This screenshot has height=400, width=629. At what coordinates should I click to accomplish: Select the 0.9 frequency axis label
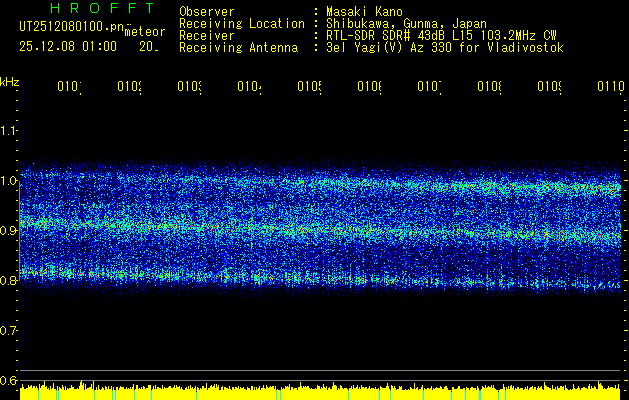click(10, 231)
